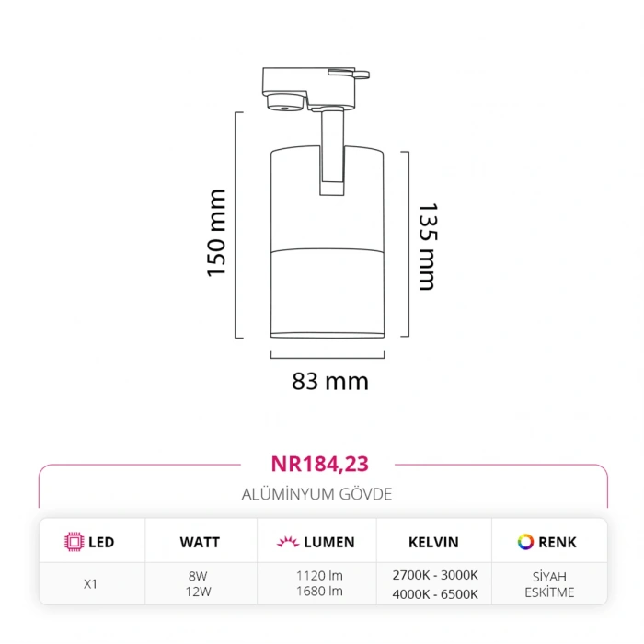Screen dimensions: 644x644
Task: Click the X1 LED count cell
Action: (x=91, y=583)
